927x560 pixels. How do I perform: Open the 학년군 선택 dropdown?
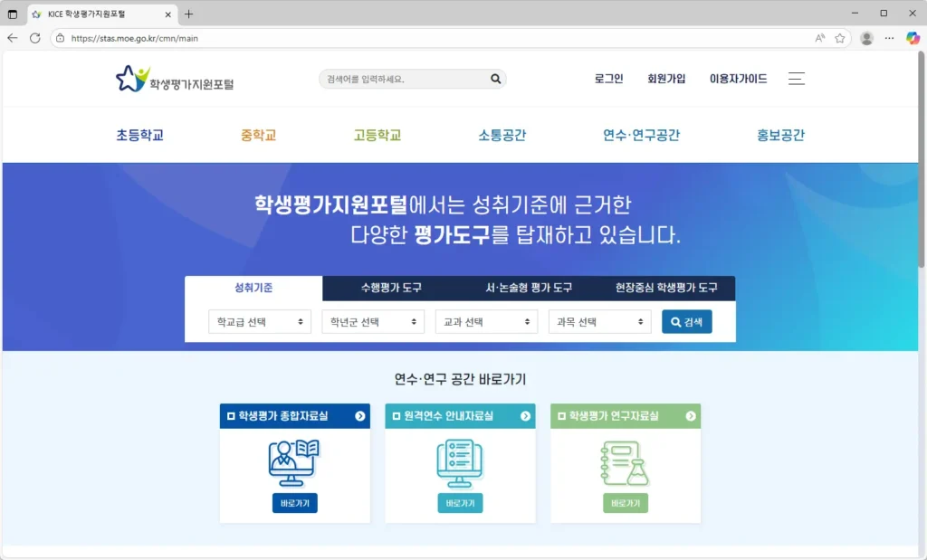pos(373,321)
